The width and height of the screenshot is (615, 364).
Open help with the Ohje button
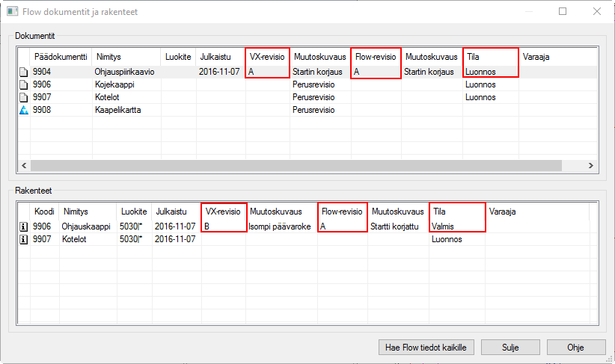pyautogui.click(x=575, y=348)
